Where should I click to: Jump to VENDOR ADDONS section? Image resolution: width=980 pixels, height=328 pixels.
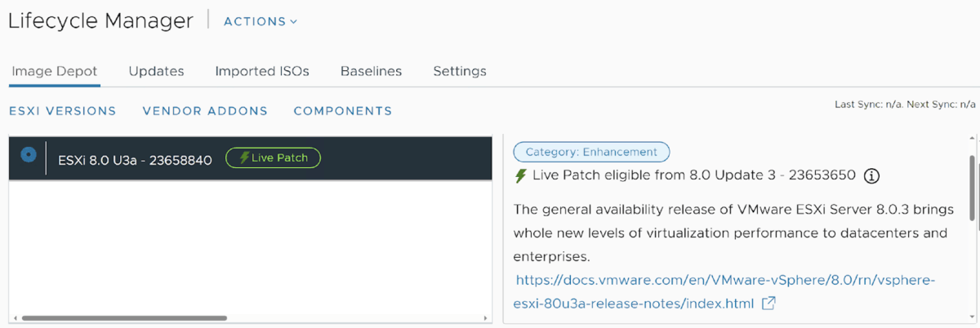pyautogui.click(x=205, y=111)
